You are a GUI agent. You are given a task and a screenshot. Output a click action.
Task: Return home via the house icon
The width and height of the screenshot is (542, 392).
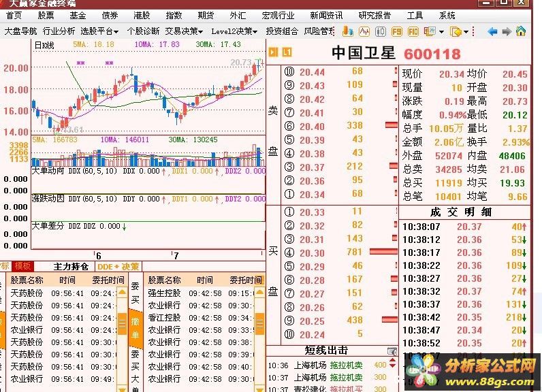click(521, 31)
